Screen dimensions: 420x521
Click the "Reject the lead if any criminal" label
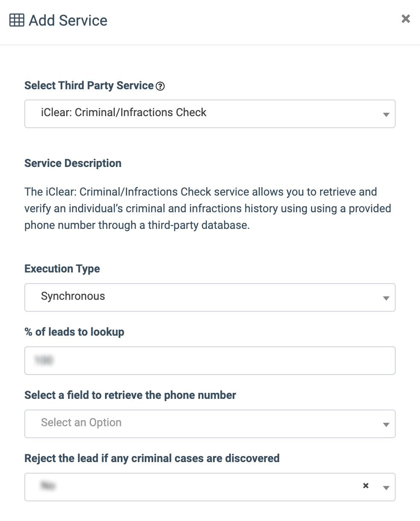(152, 458)
